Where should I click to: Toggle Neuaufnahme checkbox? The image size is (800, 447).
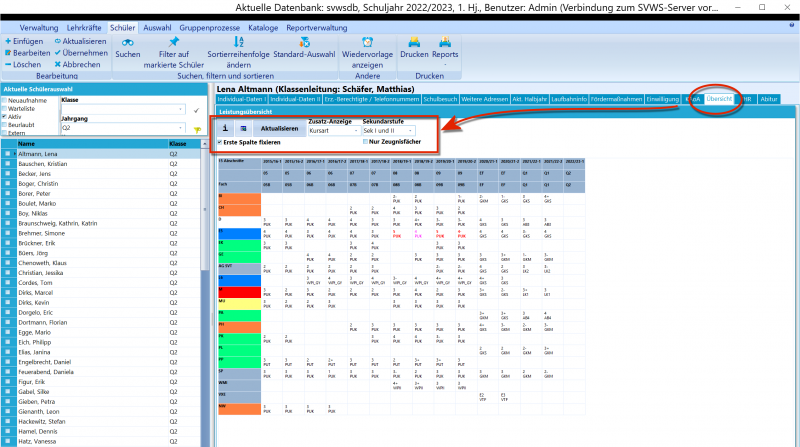(x=5, y=101)
